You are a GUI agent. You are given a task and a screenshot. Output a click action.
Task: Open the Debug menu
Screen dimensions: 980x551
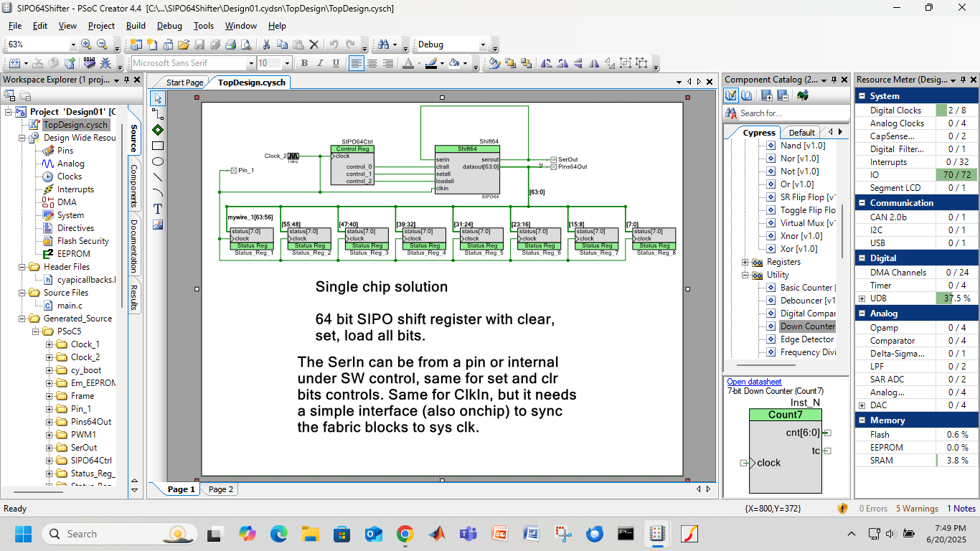(x=169, y=25)
